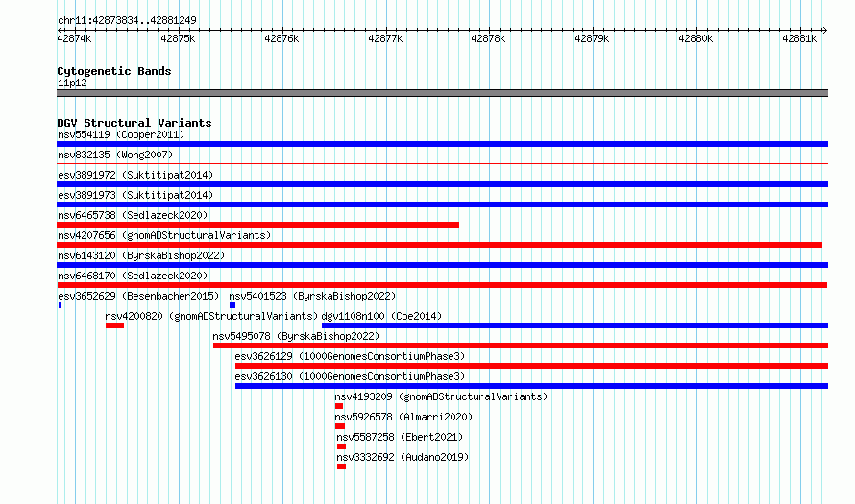
Task: Click the blue bar of esv3891972
Action: coord(442,184)
